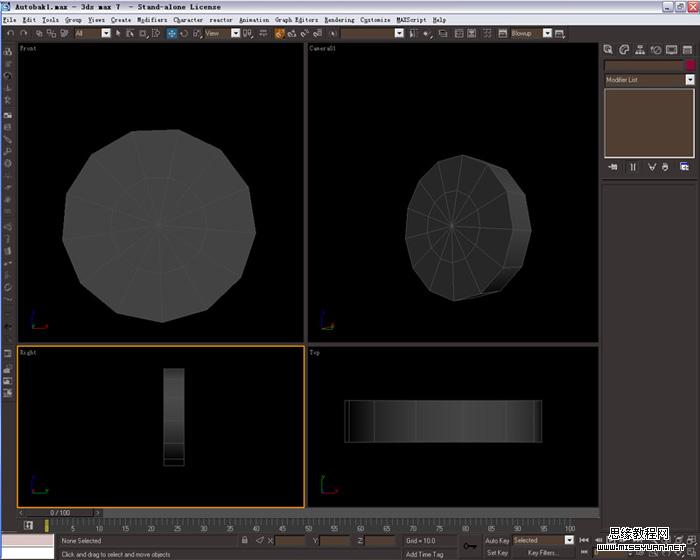Open the Select by Name dialog icon
The height and width of the screenshot is (560, 700).
click(x=130, y=33)
